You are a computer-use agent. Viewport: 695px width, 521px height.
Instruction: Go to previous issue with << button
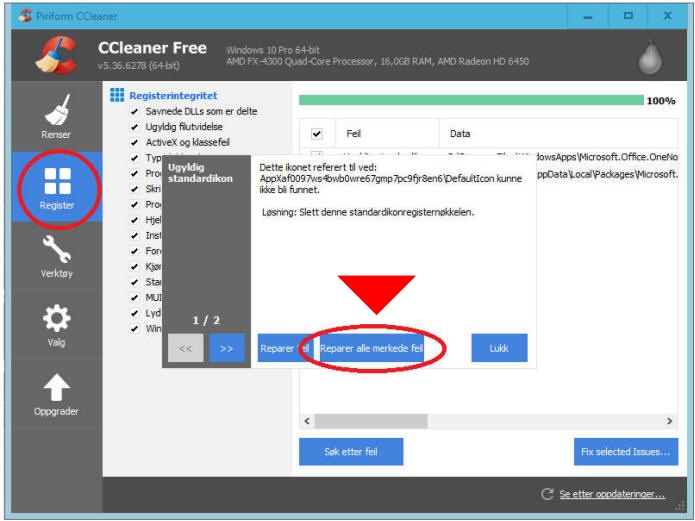[x=186, y=348]
